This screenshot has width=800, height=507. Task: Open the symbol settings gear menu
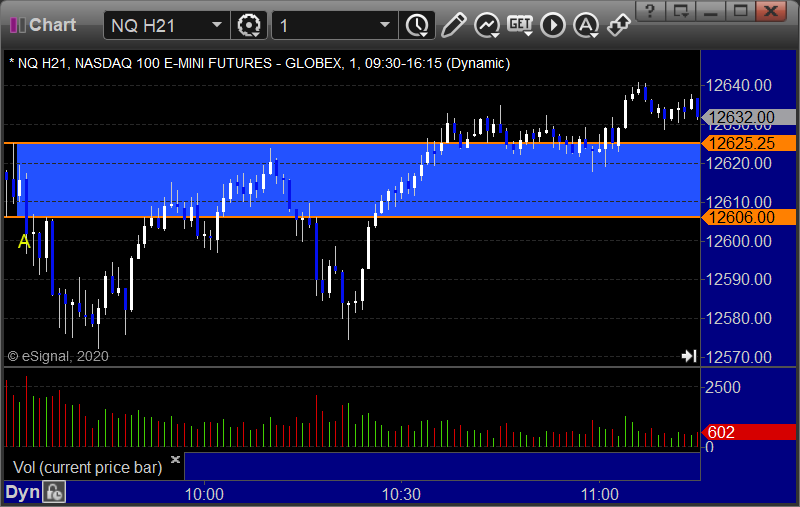click(249, 26)
